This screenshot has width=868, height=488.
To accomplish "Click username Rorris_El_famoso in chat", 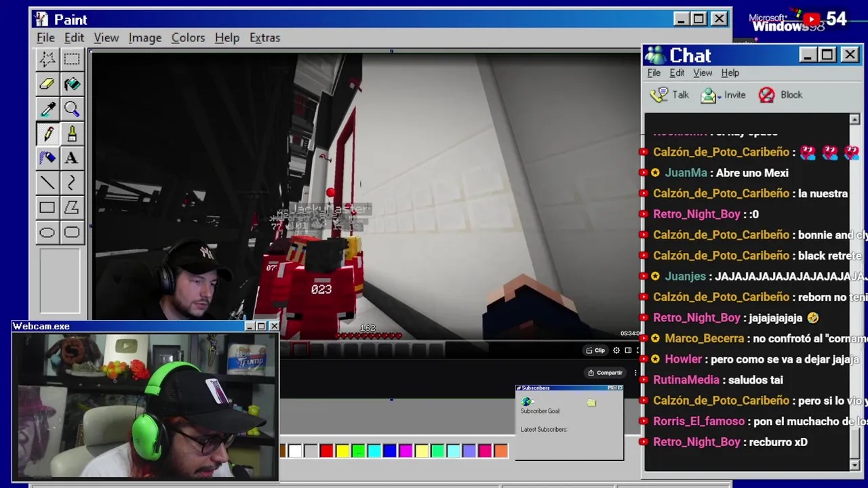I will click(698, 422).
